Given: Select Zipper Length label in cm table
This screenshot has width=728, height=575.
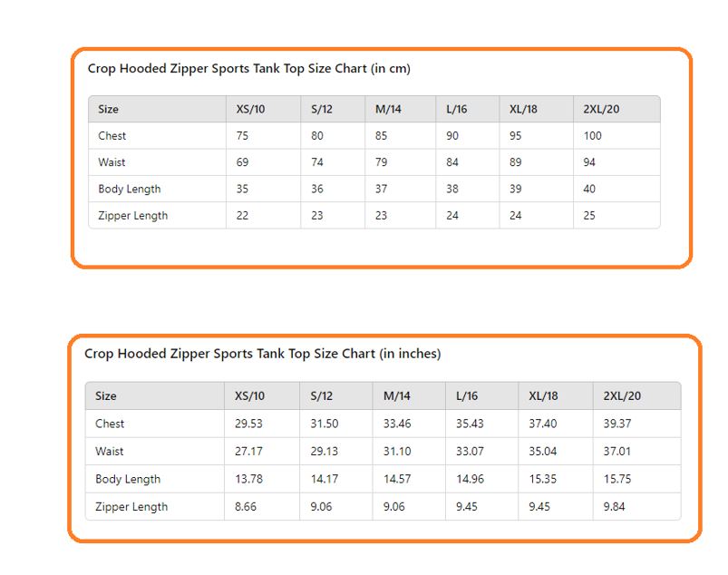Looking at the screenshot, I should click(132, 216).
